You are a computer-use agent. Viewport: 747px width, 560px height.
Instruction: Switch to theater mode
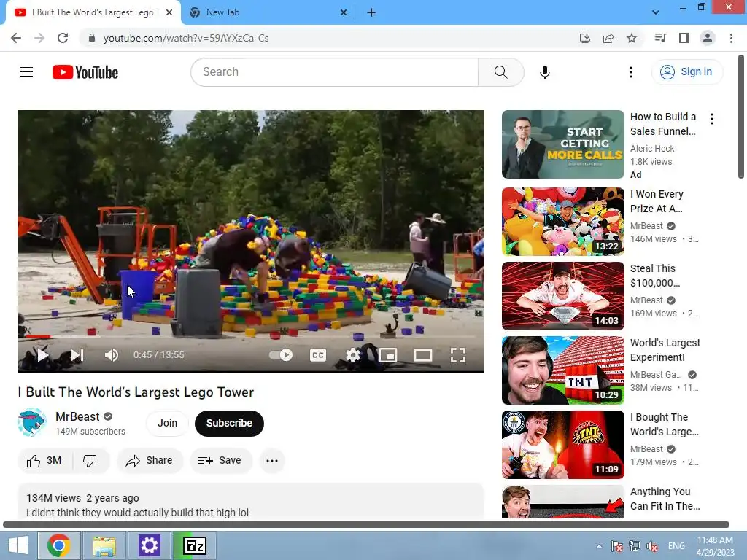pyautogui.click(x=423, y=355)
